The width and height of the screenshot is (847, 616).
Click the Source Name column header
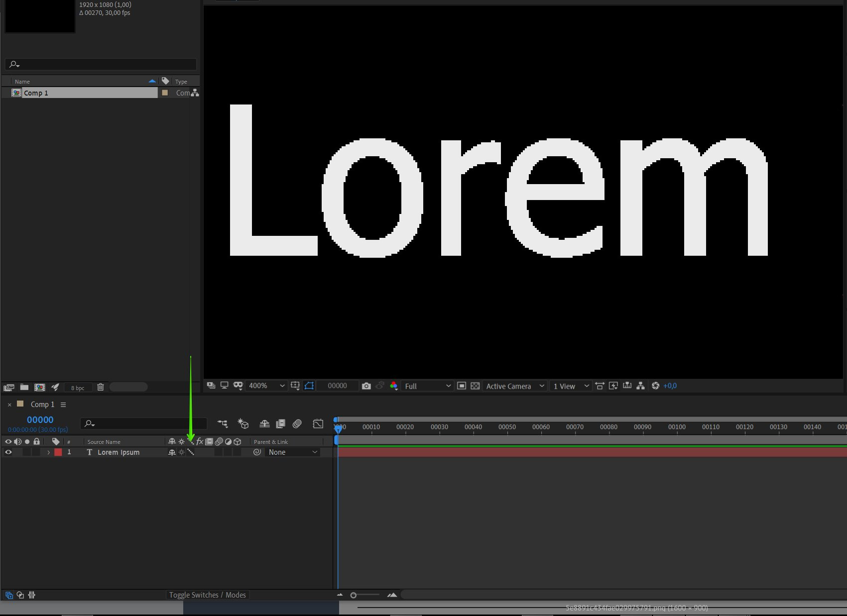click(x=104, y=441)
